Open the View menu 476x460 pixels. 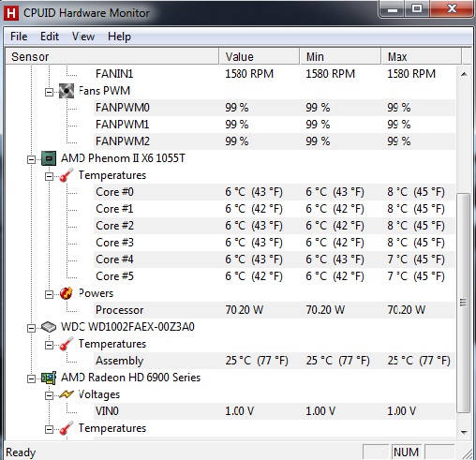(83, 37)
